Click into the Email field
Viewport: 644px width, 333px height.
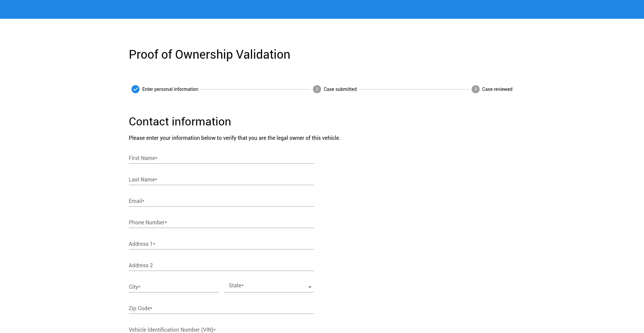click(221, 201)
